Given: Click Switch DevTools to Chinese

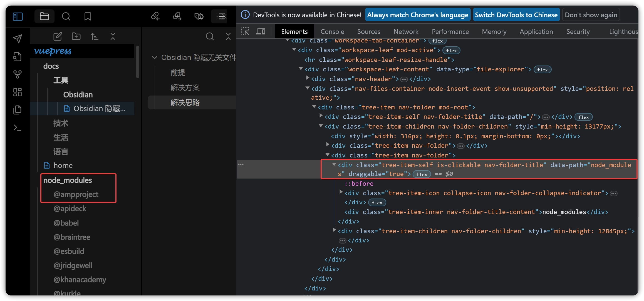Looking at the screenshot, I should [x=516, y=15].
